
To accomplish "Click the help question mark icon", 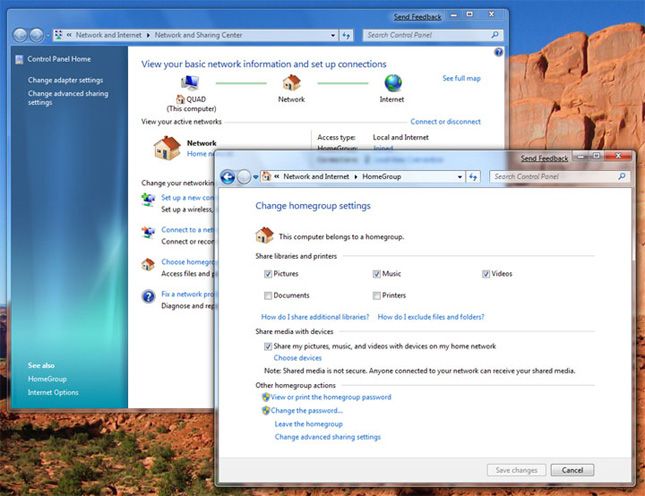I will pyautogui.click(x=499, y=52).
